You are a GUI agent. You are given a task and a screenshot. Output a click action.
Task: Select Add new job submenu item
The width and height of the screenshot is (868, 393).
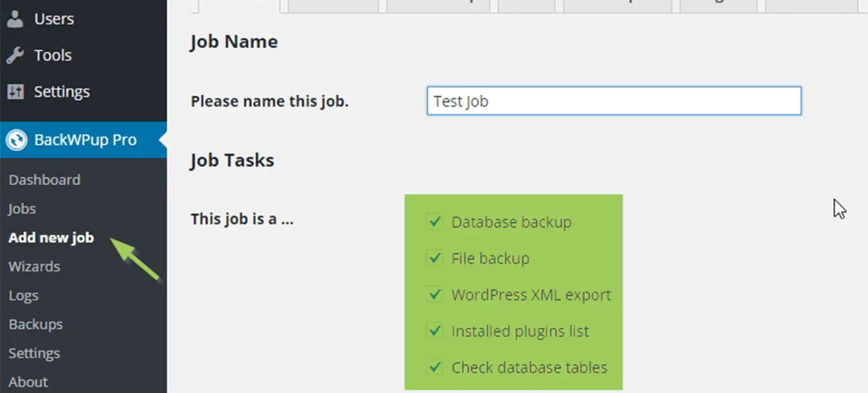(51, 238)
